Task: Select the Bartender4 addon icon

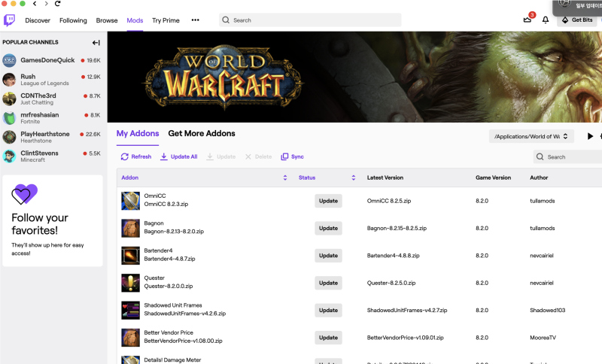Action: [130, 256]
